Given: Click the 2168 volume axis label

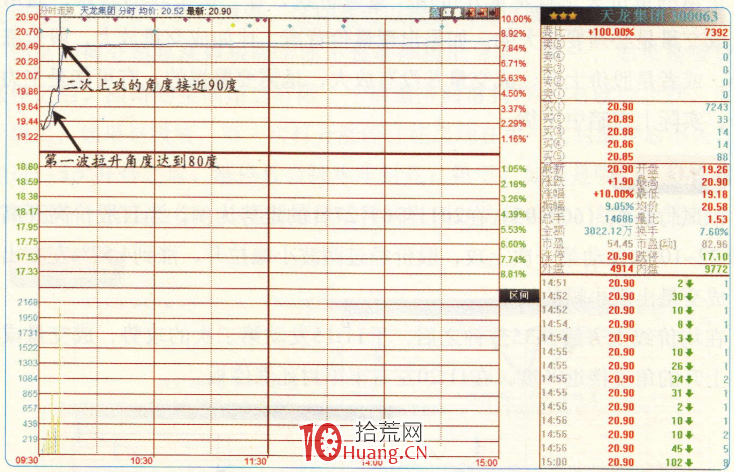Looking at the screenshot, I should (28, 302).
